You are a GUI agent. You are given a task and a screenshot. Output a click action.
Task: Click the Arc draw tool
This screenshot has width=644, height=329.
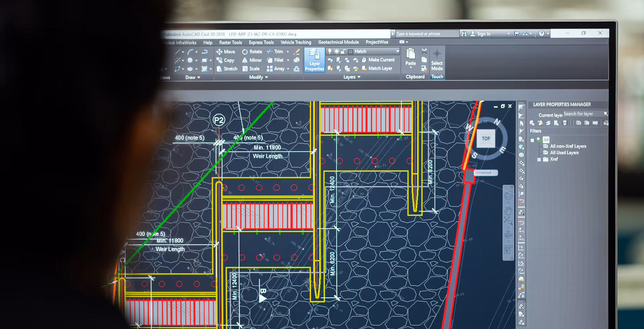(190, 52)
